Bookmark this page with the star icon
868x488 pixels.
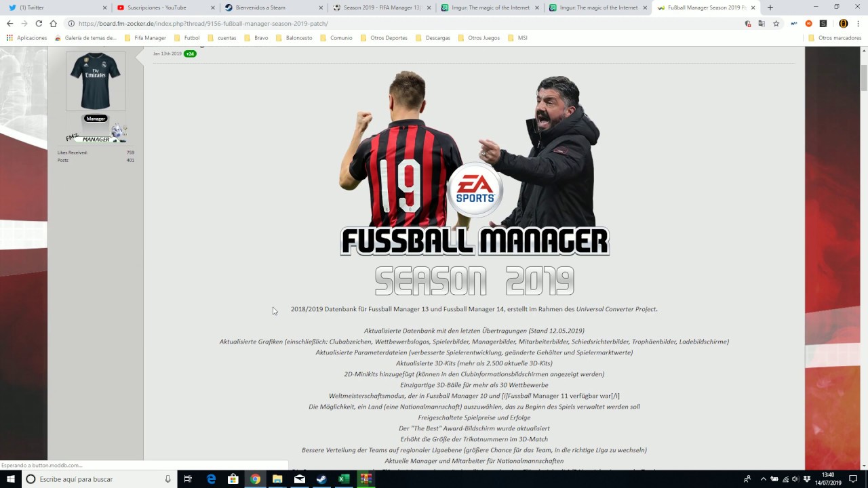click(x=776, y=23)
